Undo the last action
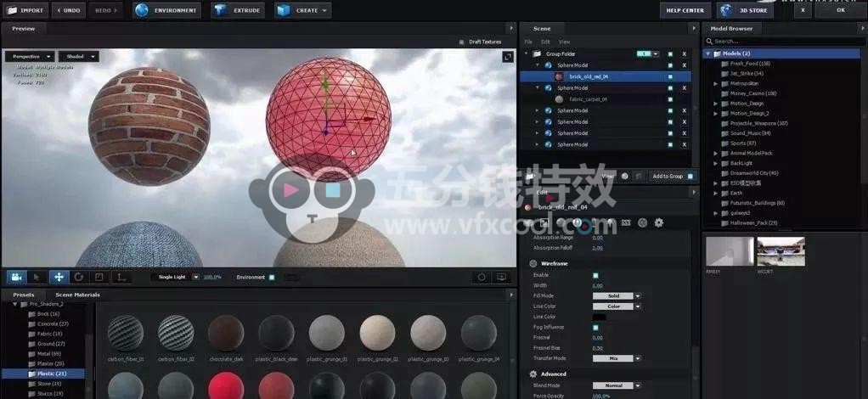Image resolution: width=868 pixels, height=399 pixels. pyautogui.click(x=68, y=10)
